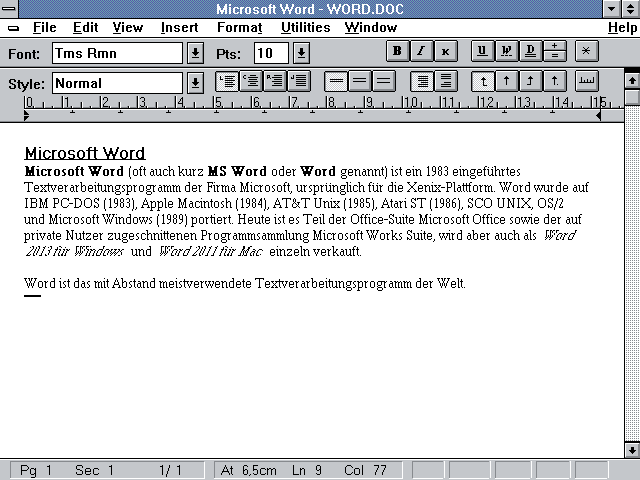Open the Edit menu
The height and width of the screenshot is (480, 640).
pyautogui.click(x=85, y=27)
